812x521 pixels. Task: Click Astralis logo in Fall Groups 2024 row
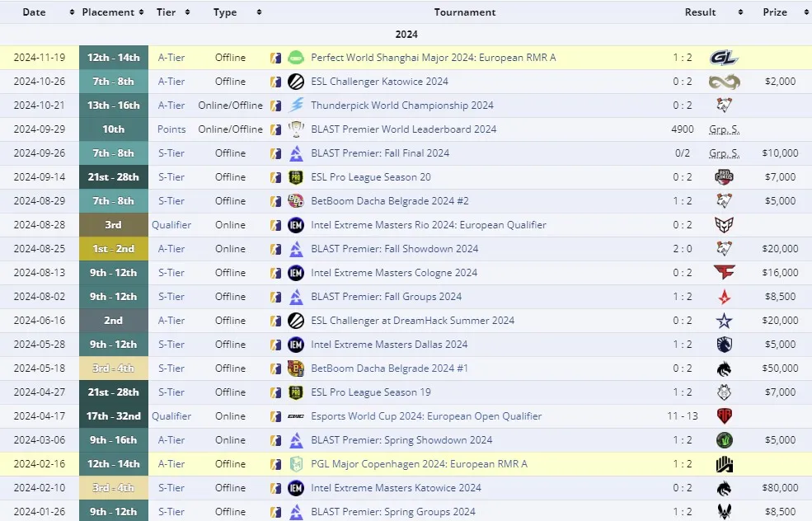tap(724, 296)
